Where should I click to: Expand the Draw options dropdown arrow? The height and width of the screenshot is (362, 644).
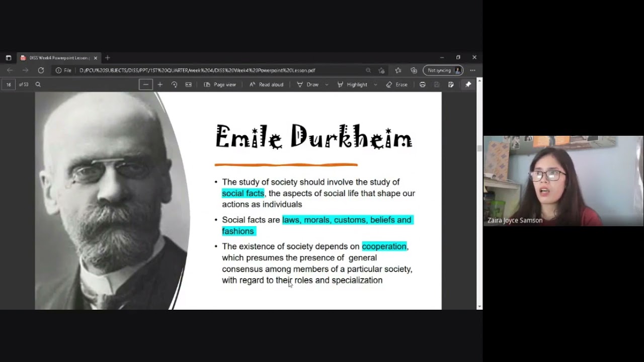327,84
